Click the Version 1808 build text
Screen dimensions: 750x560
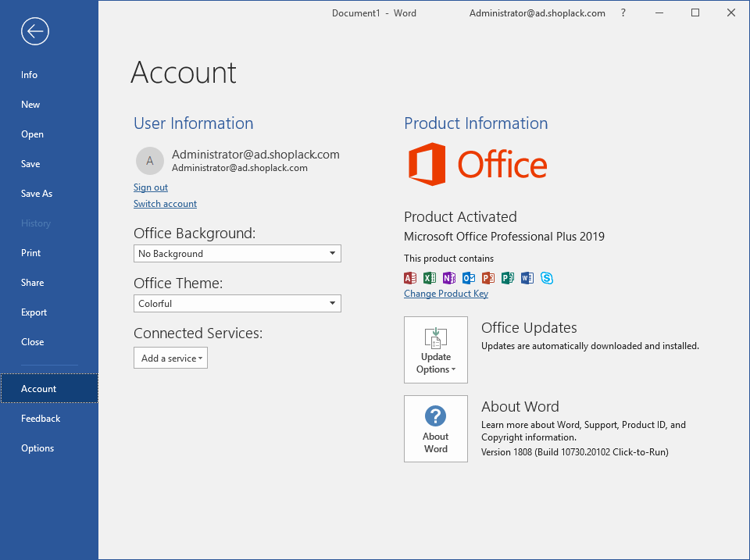pyautogui.click(x=574, y=452)
